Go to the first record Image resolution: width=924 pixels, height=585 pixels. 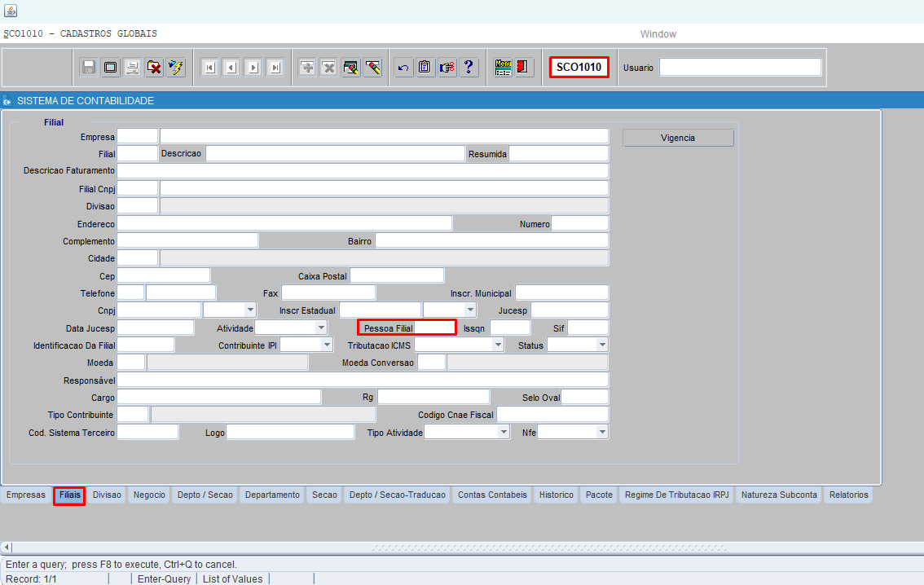(x=209, y=68)
